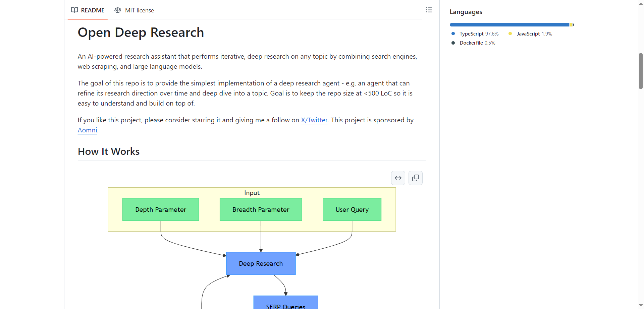Screen dimensions: 644x309
Task: Click the scales icon beside MIT license
Action: [118, 10]
